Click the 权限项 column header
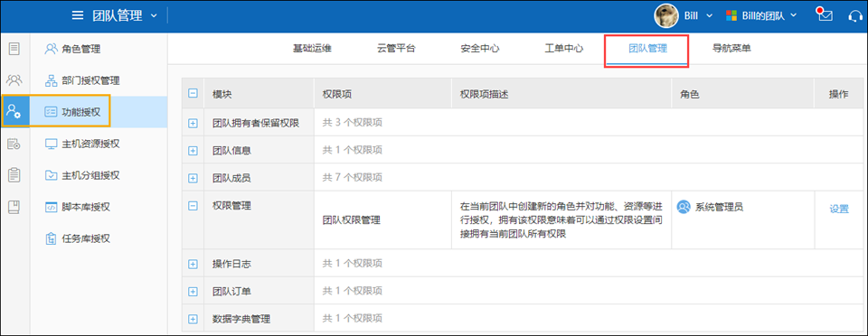 pyautogui.click(x=337, y=95)
